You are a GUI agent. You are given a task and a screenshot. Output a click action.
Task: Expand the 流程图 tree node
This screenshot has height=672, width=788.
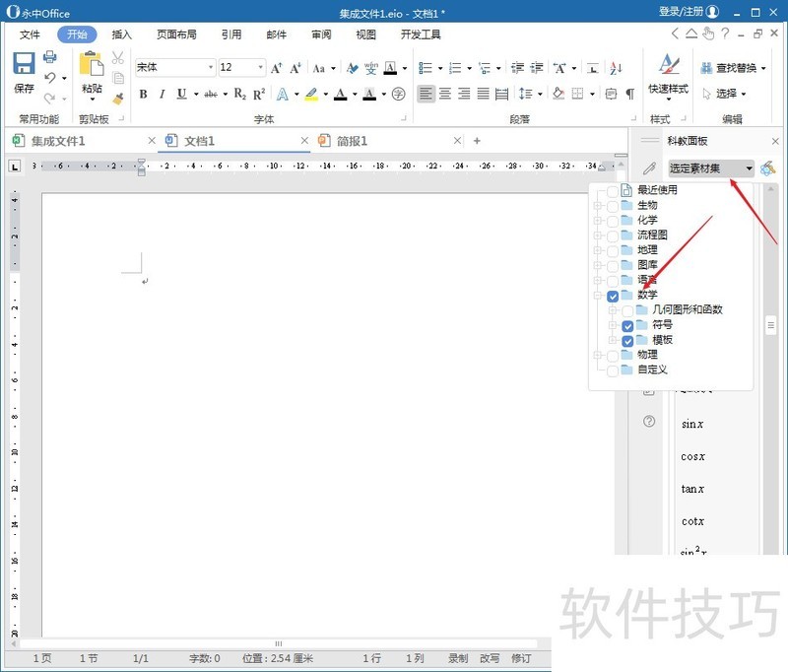tap(598, 235)
